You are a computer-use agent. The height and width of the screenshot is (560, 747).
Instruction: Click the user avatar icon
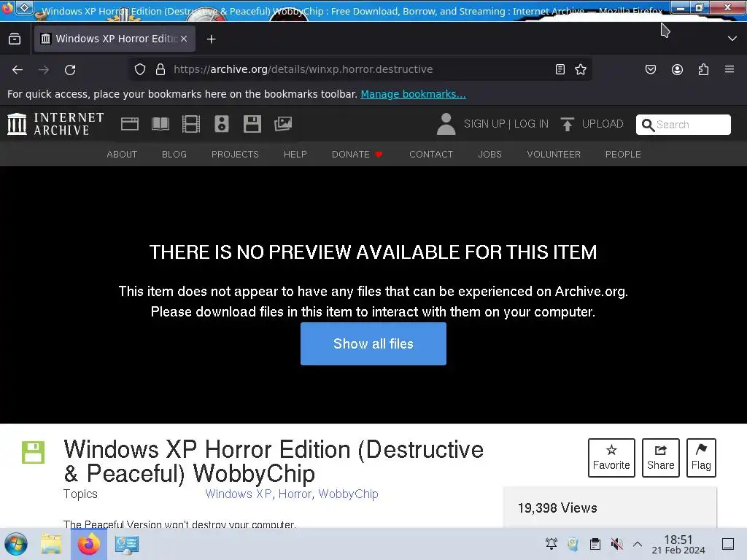[446, 124]
